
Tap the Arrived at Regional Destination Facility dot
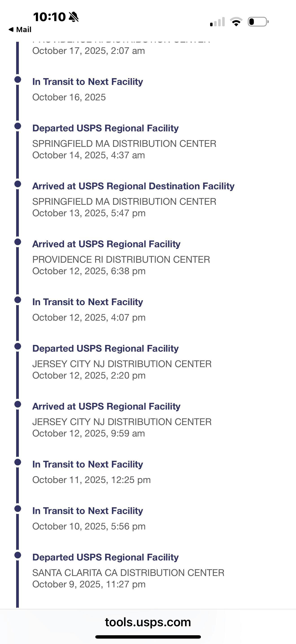pyautogui.click(x=18, y=184)
